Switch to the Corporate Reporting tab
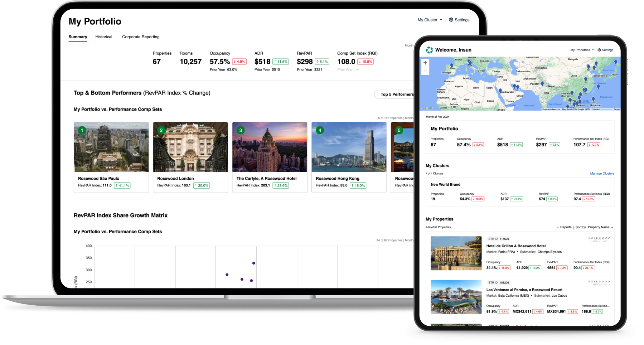 tap(141, 37)
